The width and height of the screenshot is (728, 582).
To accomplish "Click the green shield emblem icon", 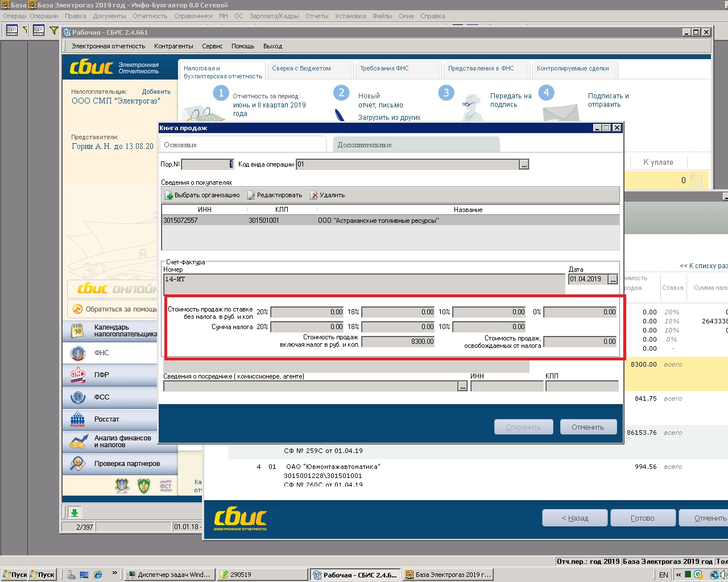I will 144,485.
